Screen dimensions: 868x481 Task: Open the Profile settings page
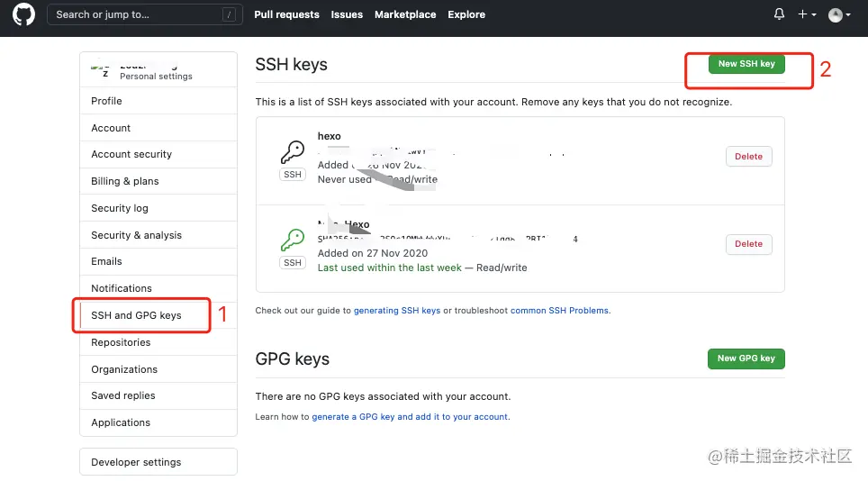pyautogui.click(x=158, y=101)
